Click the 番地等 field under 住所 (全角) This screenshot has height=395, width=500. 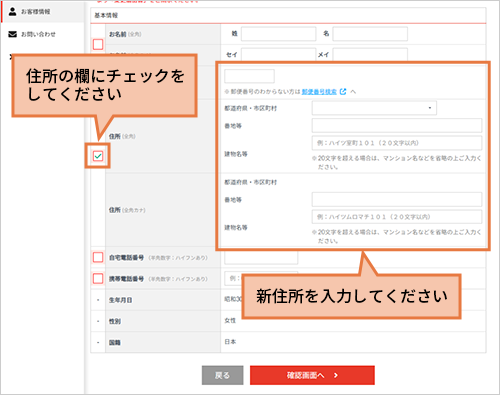(397, 125)
